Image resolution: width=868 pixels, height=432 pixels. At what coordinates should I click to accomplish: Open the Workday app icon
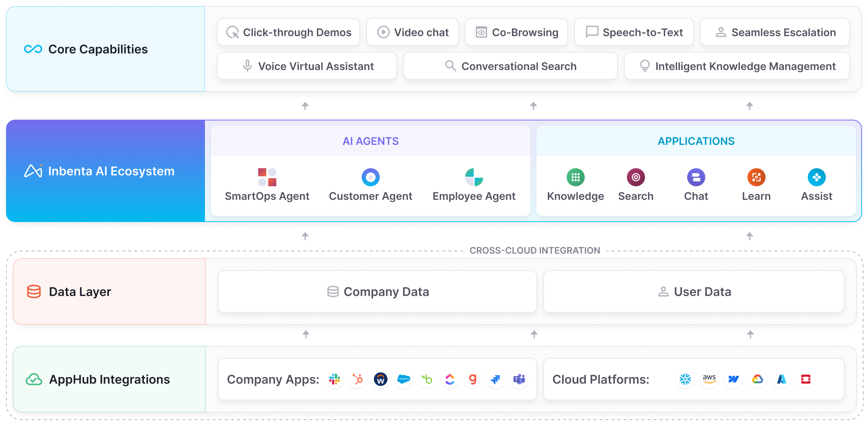tap(381, 379)
